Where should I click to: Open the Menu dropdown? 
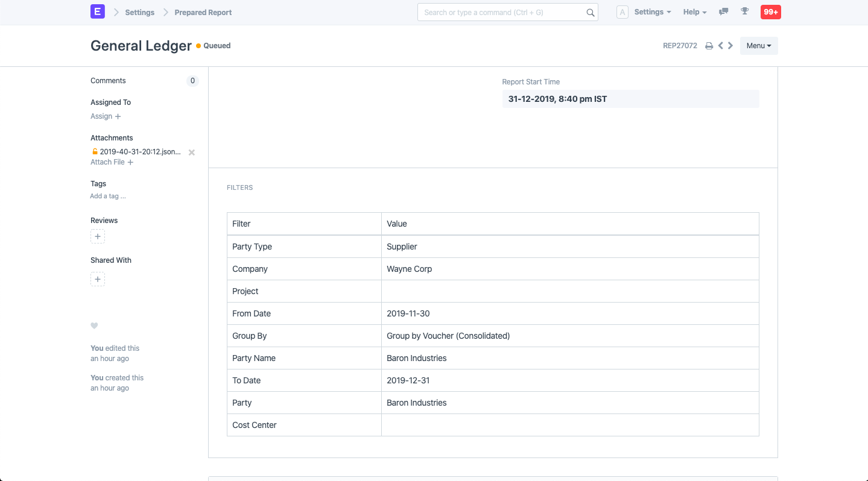click(758, 45)
